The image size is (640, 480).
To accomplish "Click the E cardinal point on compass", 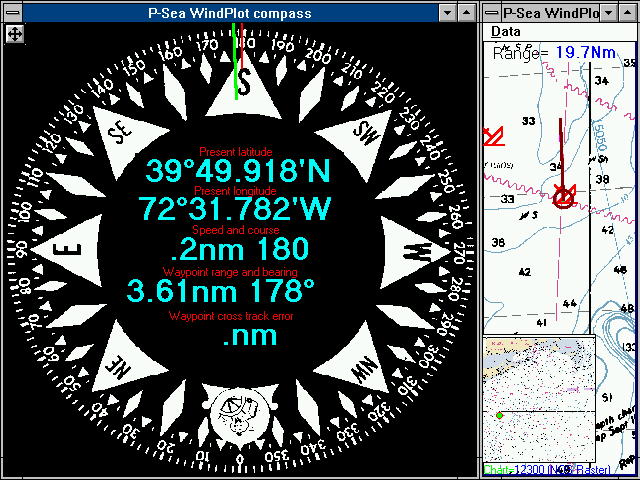I will point(69,250).
